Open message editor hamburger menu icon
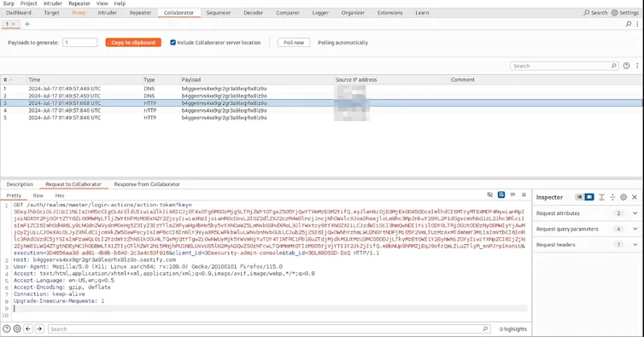The height and width of the screenshot is (337, 644). point(524,195)
